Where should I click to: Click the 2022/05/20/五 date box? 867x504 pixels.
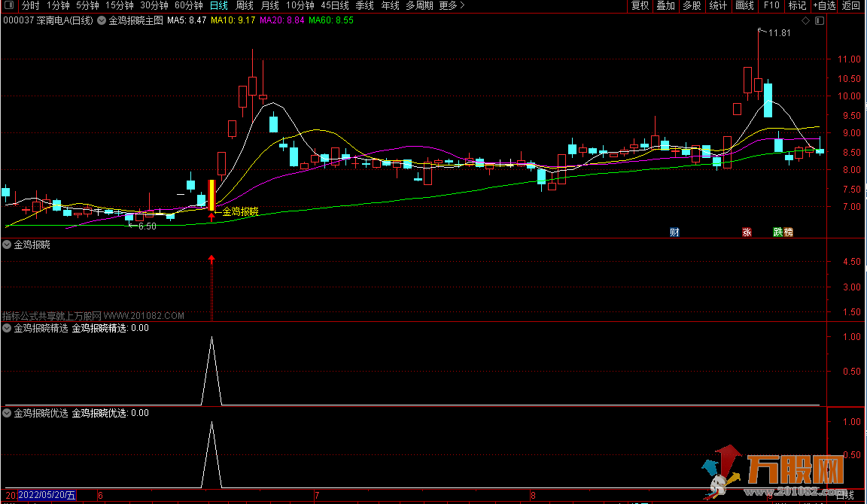pyautogui.click(x=47, y=495)
